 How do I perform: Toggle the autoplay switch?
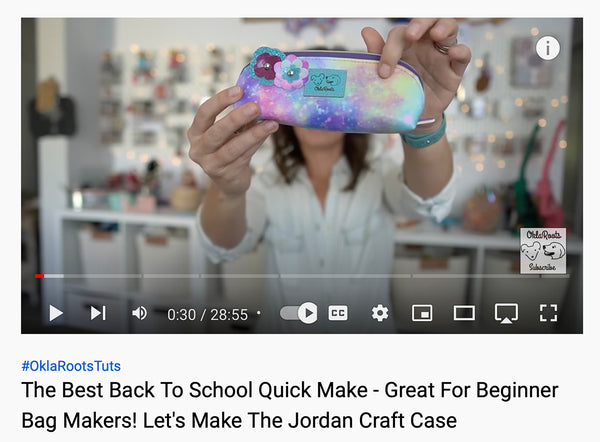click(x=298, y=313)
